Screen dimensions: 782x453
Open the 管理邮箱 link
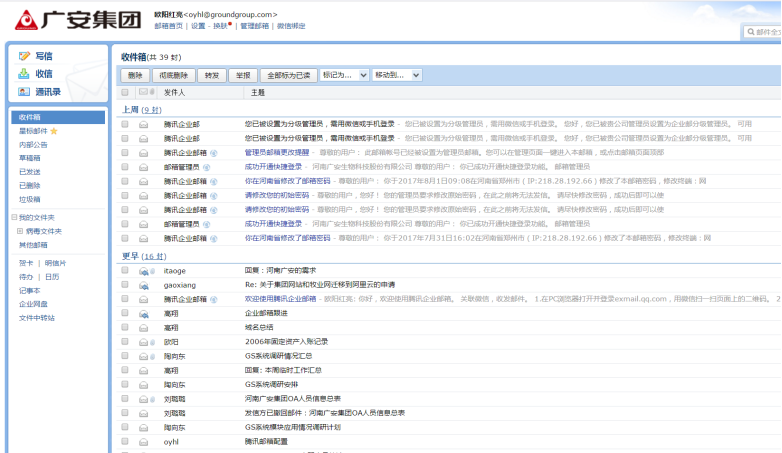click(254, 26)
